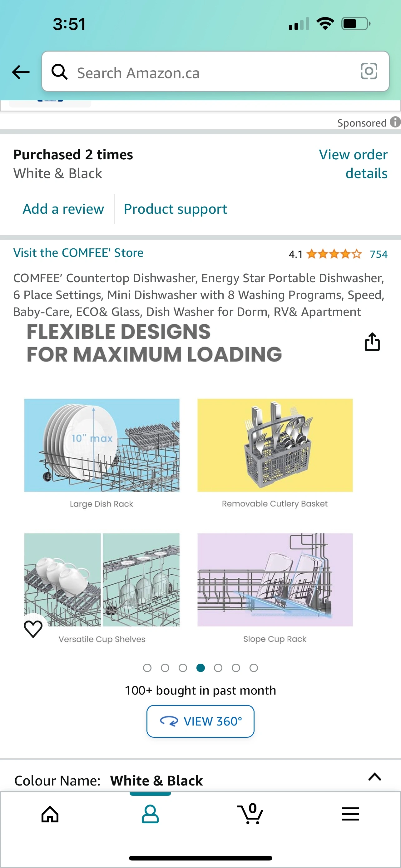Visit the COMFEE' Store link
The height and width of the screenshot is (868, 401).
78,253
